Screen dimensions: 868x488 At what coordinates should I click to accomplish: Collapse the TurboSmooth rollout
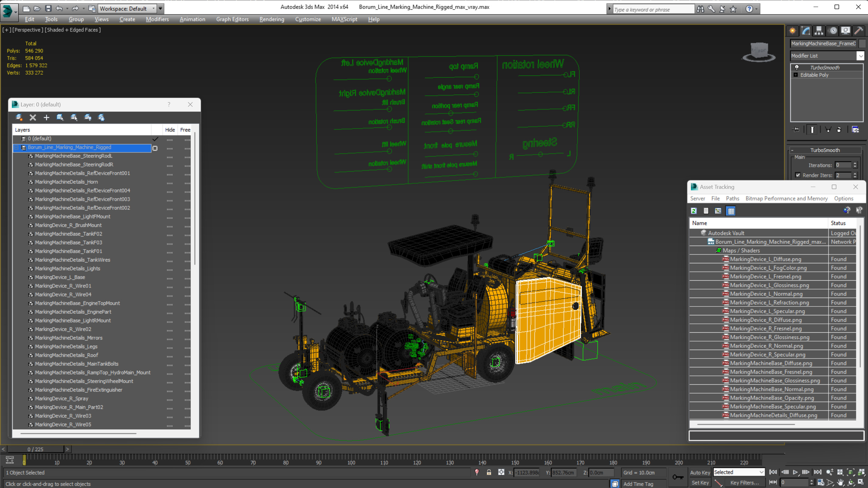coord(824,150)
